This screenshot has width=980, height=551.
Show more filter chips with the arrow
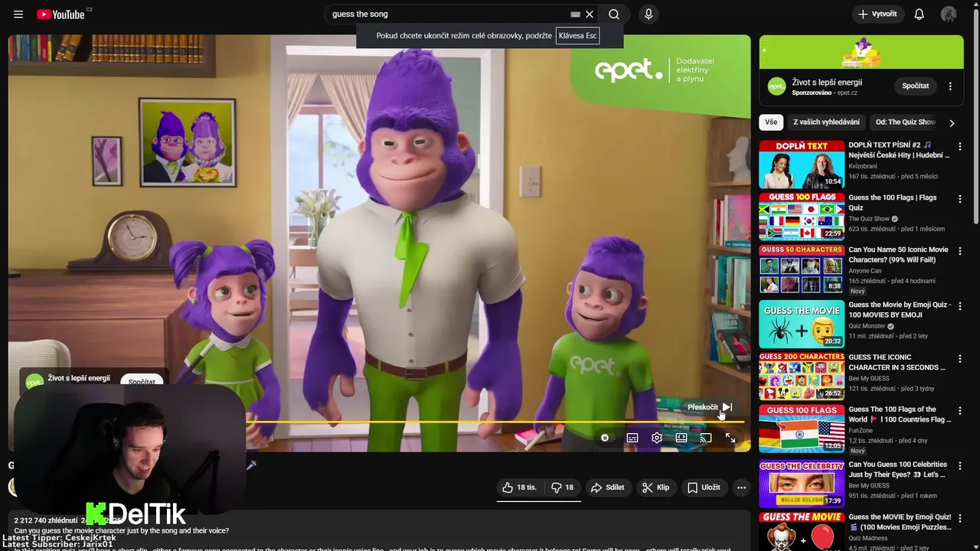coord(952,122)
